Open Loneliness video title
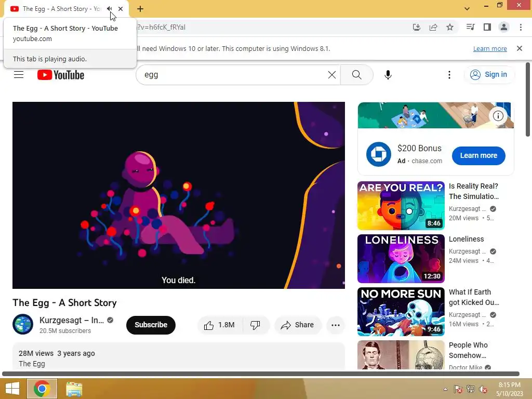The height and width of the screenshot is (399, 532). pos(466,239)
